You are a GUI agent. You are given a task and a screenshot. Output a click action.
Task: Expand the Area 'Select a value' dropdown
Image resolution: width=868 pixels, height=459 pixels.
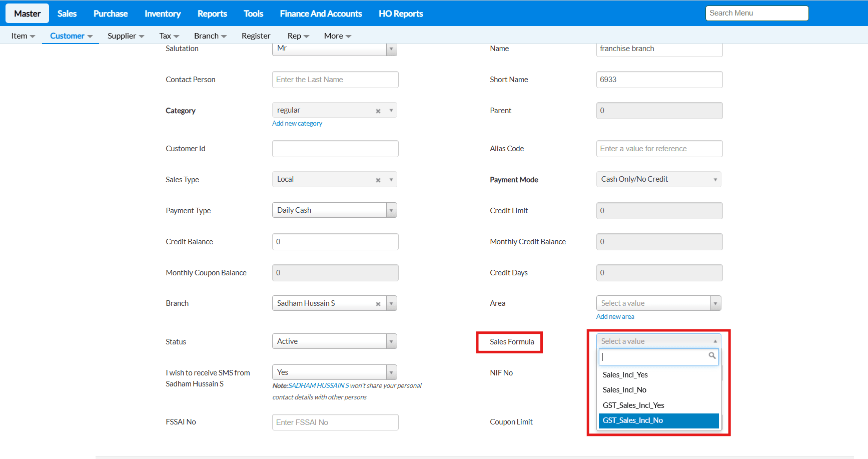click(x=715, y=303)
